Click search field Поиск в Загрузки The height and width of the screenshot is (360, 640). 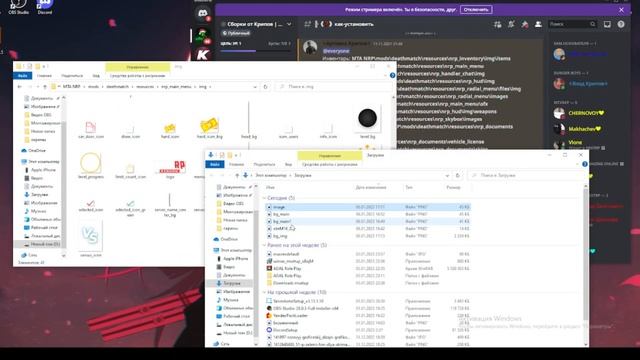(526, 175)
